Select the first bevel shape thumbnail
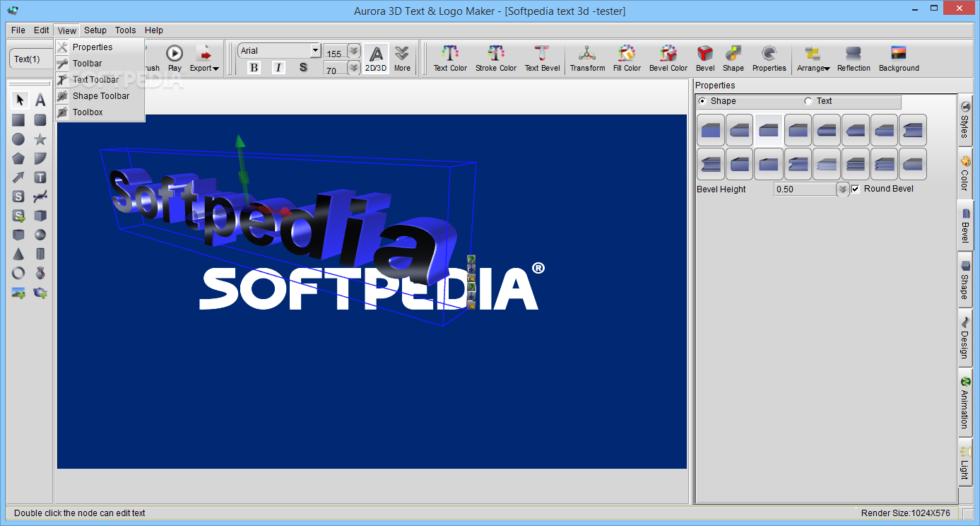The height and width of the screenshot is (526, 980). (x=711, y=130)
